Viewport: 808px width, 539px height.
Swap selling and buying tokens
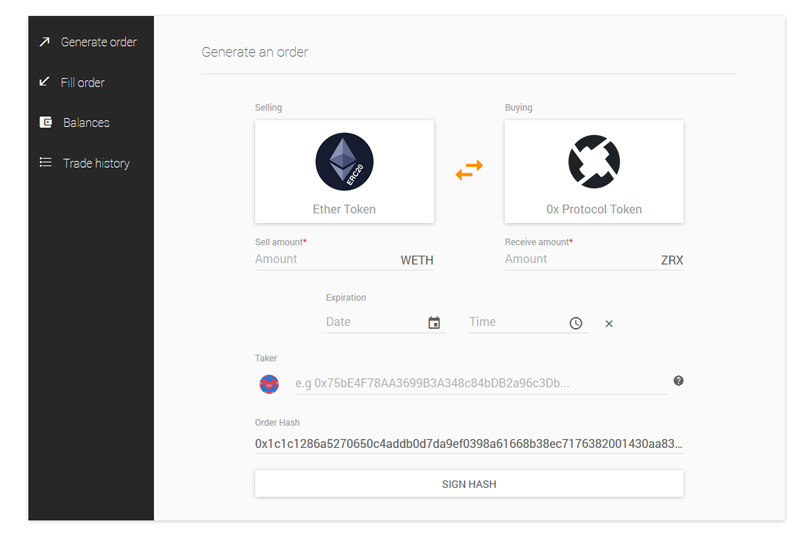coord(469,170)
